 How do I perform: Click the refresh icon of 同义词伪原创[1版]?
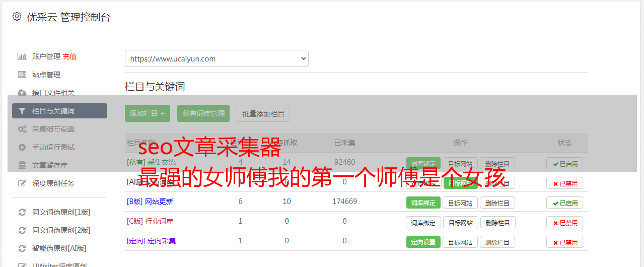pyautogui.click(x=22, y=212)
